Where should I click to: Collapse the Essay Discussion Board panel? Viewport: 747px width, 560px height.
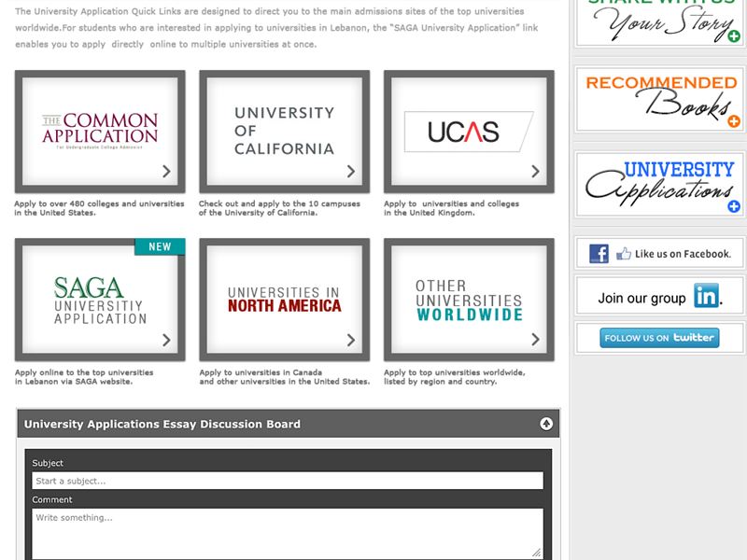tap(546, 424)
